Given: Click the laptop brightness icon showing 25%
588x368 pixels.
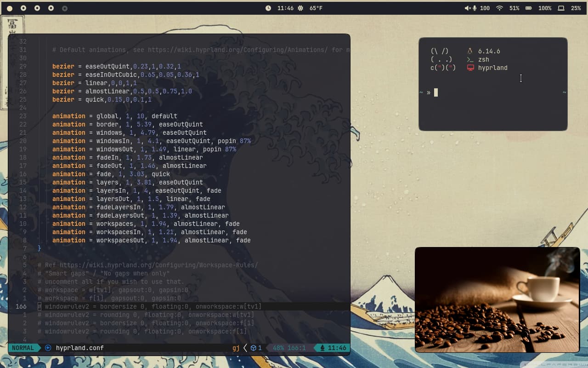Looking at the screenshot, I should pos(561,8).
